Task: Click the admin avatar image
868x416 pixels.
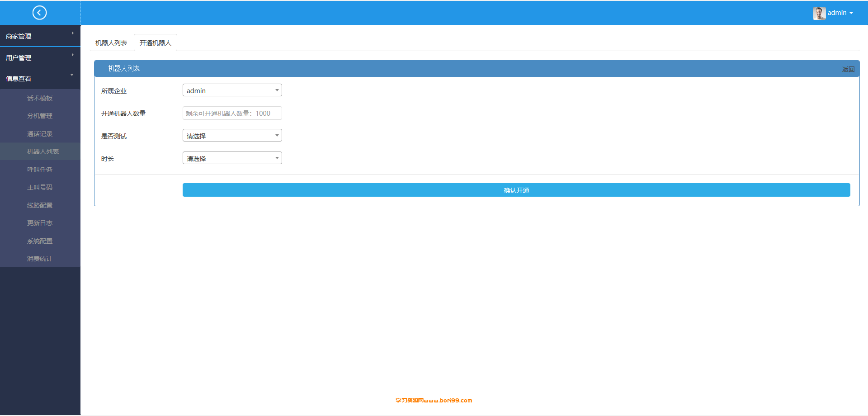Action: [x=819, y=13]
